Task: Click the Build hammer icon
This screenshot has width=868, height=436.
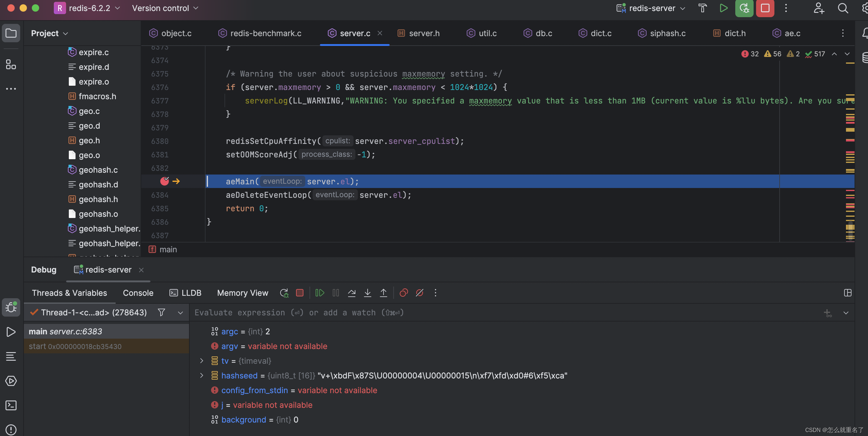Action: point(703,8)
